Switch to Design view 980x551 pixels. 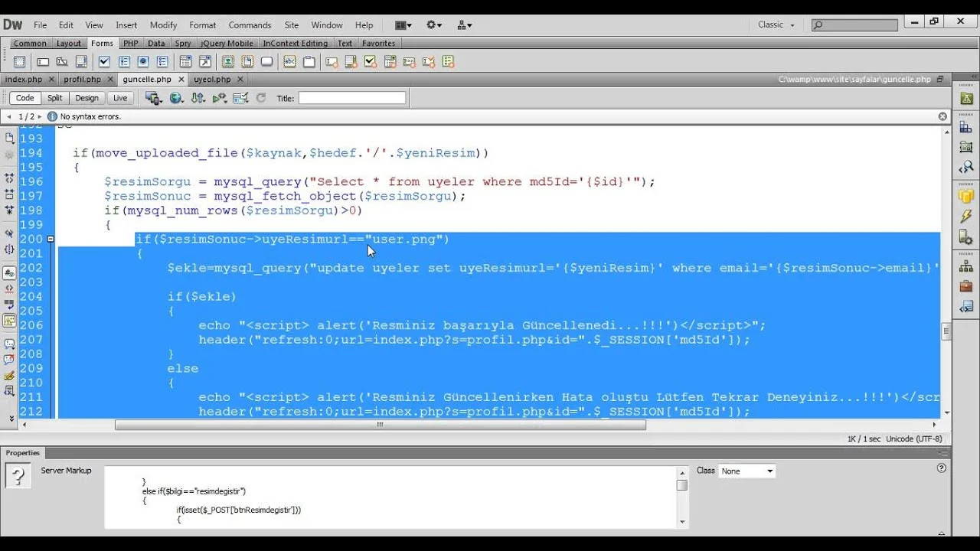point(87,98)
